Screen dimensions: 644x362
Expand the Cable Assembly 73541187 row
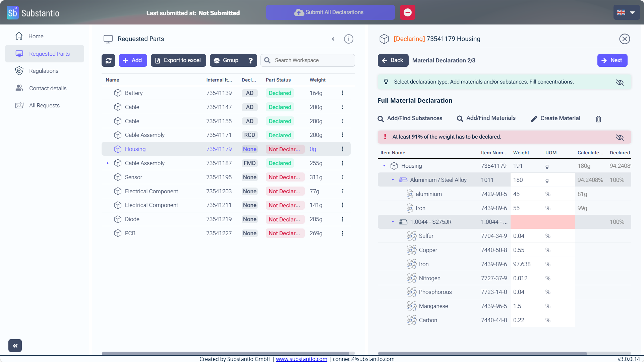pyautogui.click(x=108, y=163)
